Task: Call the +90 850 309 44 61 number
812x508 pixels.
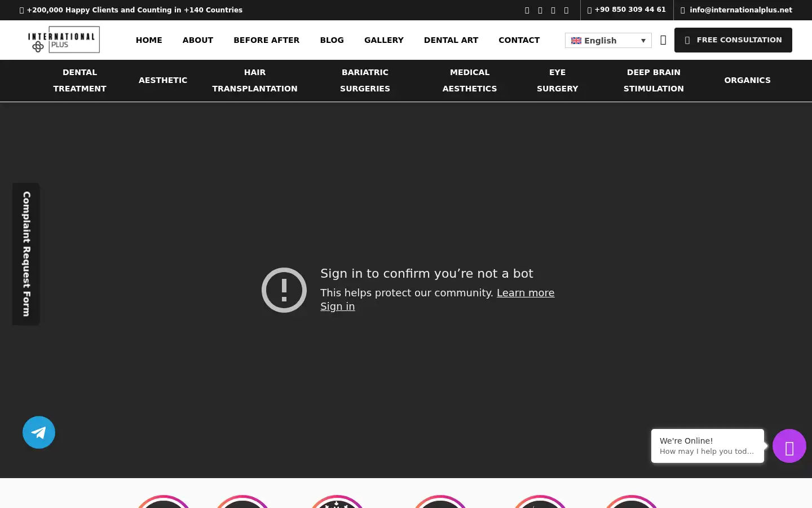Action: 626,10
